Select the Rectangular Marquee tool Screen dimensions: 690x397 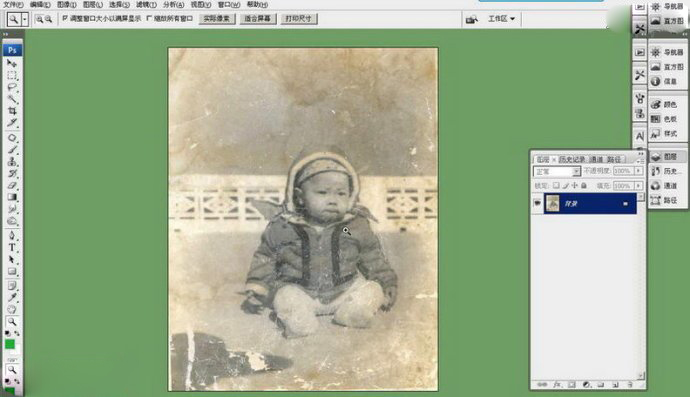pos(12,75)
